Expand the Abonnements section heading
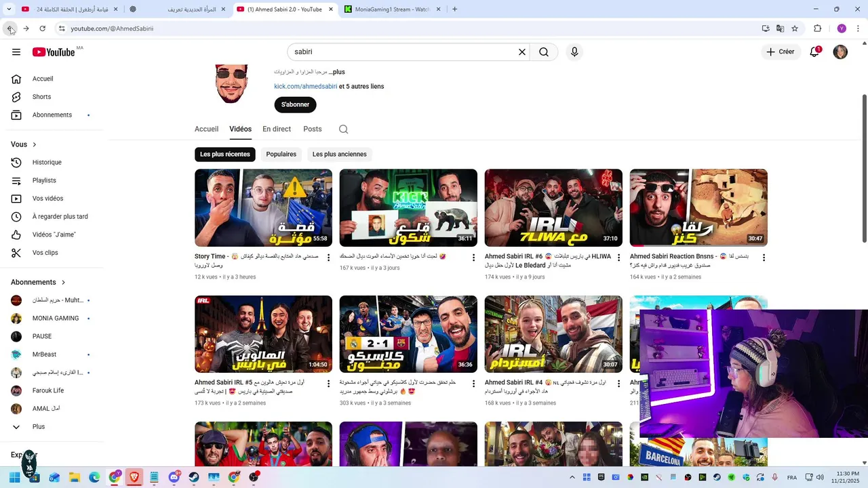The height and width of the screenshot is (488, 868). pyautogui.click(x=39, y=282)
